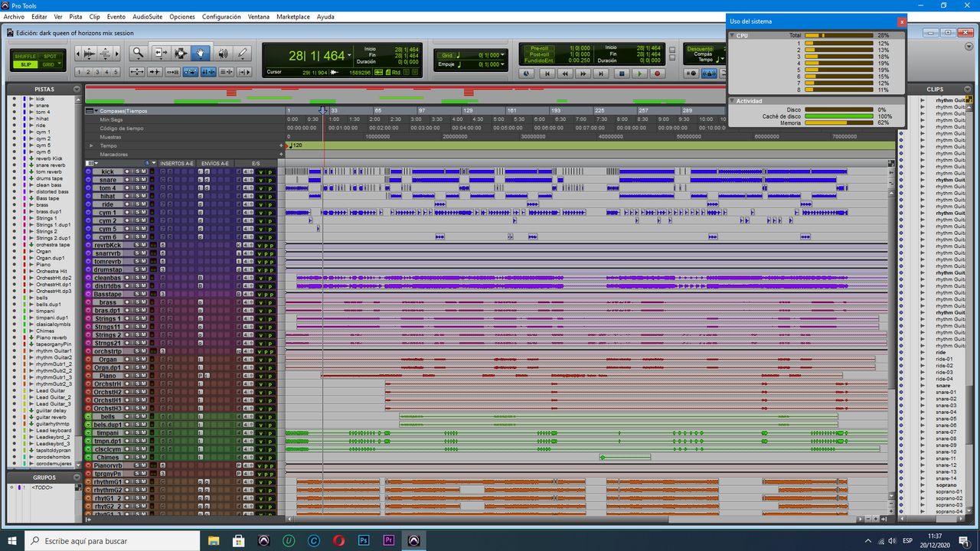Click Go to End transport button
The width and height of the screenshot is (980, 551).
(x=601, y=73)
